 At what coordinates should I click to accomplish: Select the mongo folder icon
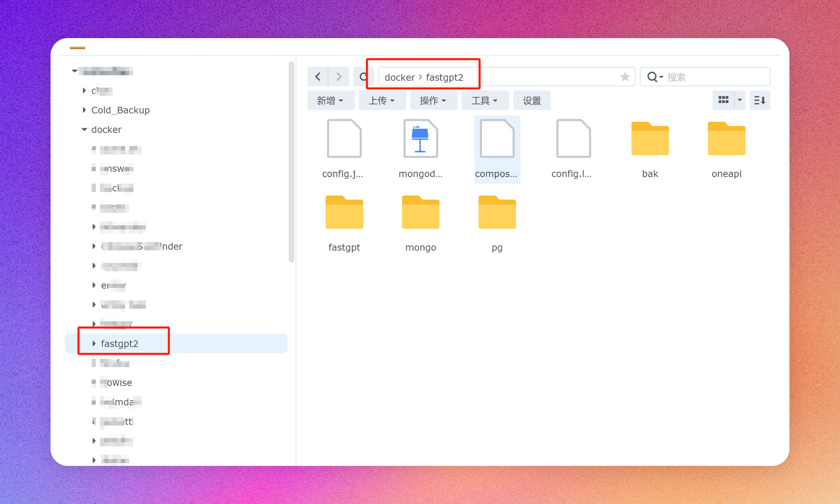[x=420, y=212]
